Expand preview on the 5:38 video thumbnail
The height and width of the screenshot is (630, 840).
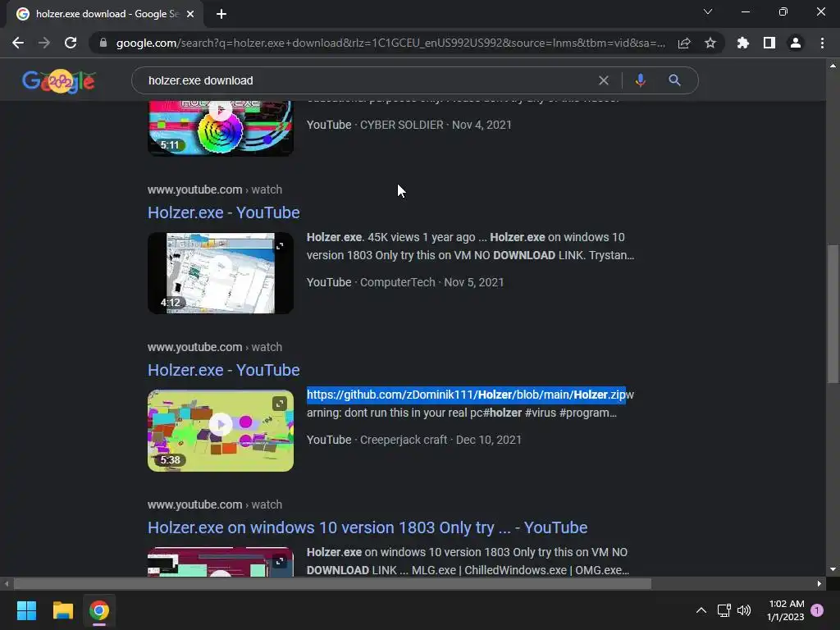280,404
